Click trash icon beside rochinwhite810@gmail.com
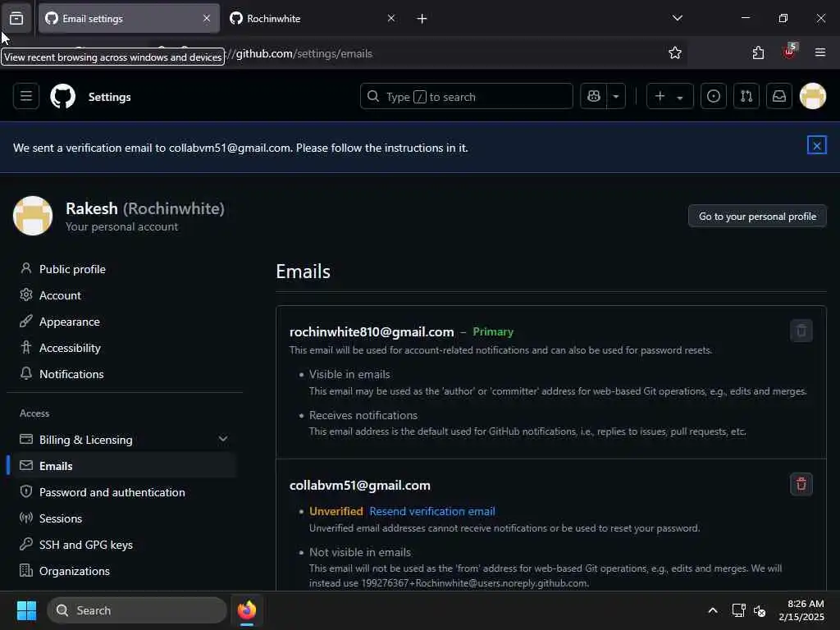 (x=801, y=331)
